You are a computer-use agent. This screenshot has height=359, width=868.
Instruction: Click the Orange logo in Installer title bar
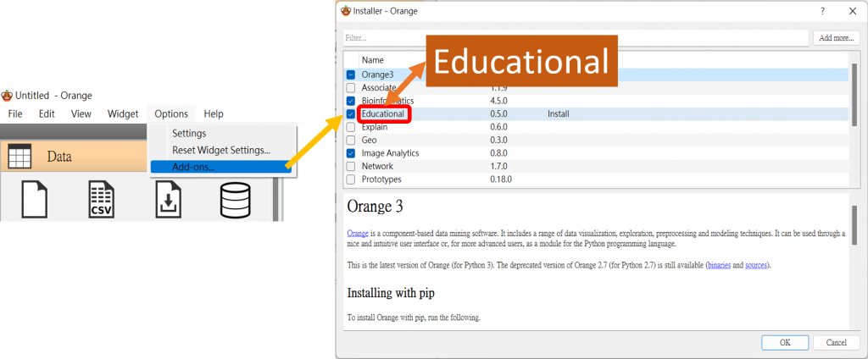point(346,10)
